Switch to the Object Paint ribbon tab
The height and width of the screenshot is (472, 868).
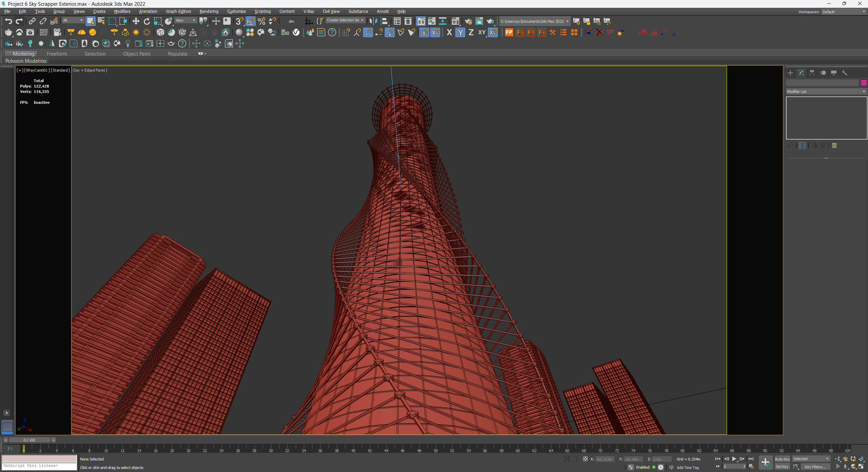[x=136, y=54]
